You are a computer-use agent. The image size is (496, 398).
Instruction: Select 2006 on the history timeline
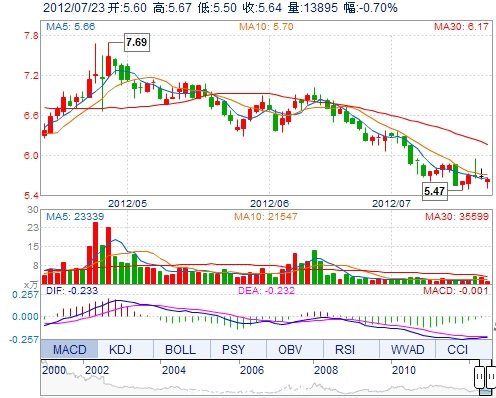[x=252, y=370]
